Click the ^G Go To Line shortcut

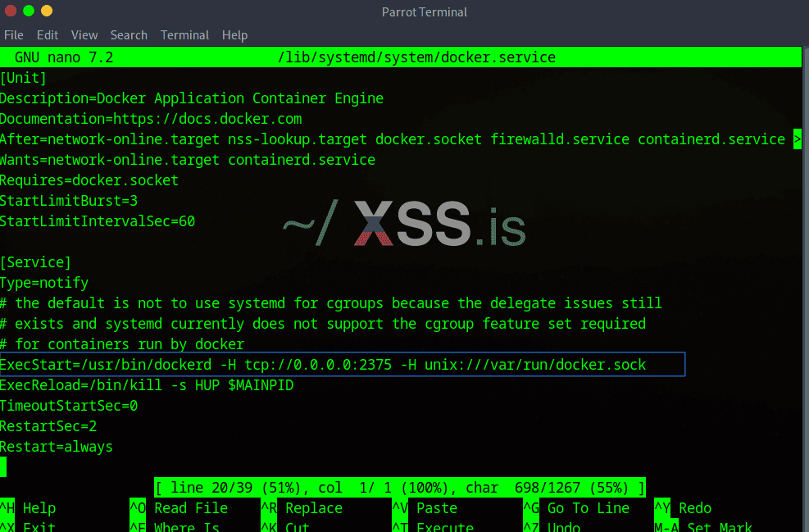[x=576, y=508]
